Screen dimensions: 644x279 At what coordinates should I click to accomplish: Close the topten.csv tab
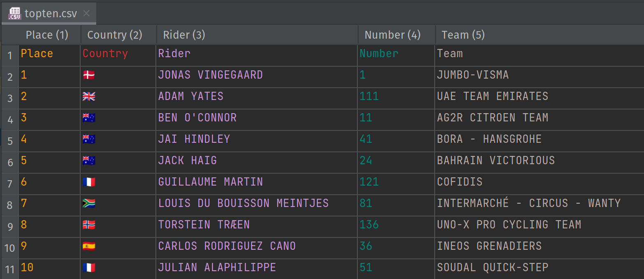86,13
